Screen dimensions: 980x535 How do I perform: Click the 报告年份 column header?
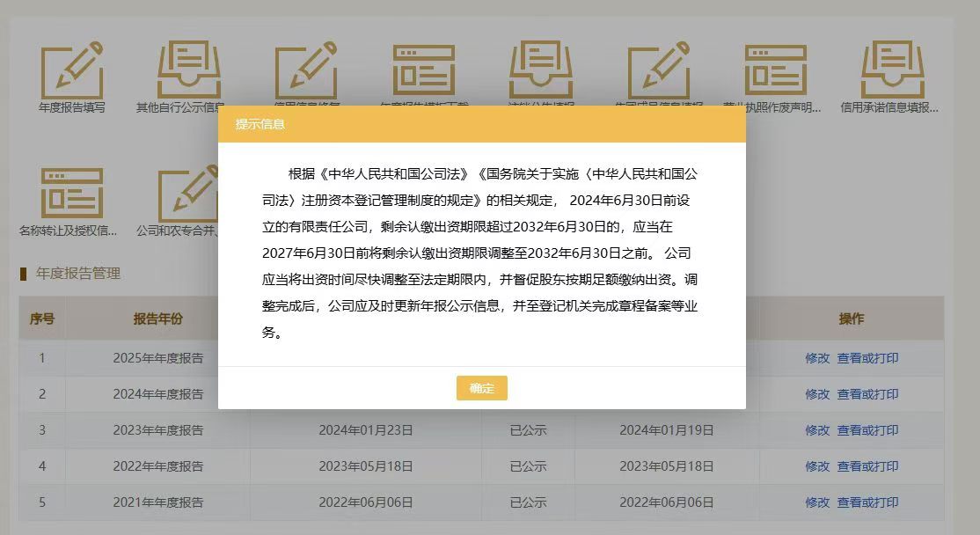click(x=158, y=319)
